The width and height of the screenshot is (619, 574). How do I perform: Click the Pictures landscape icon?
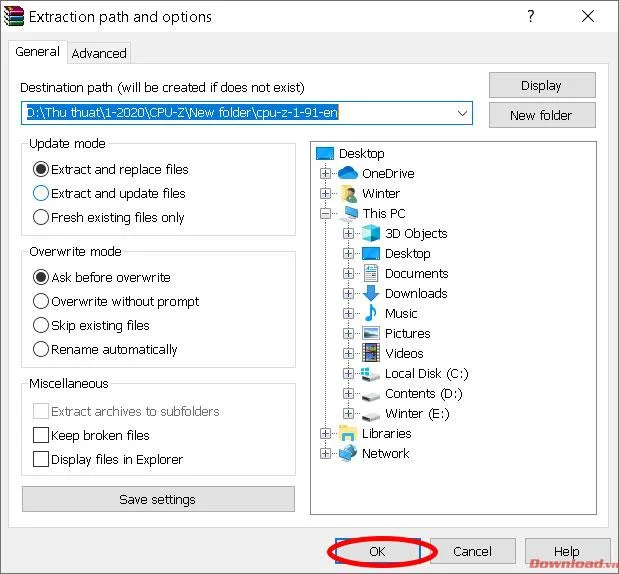tap(371, 334)
